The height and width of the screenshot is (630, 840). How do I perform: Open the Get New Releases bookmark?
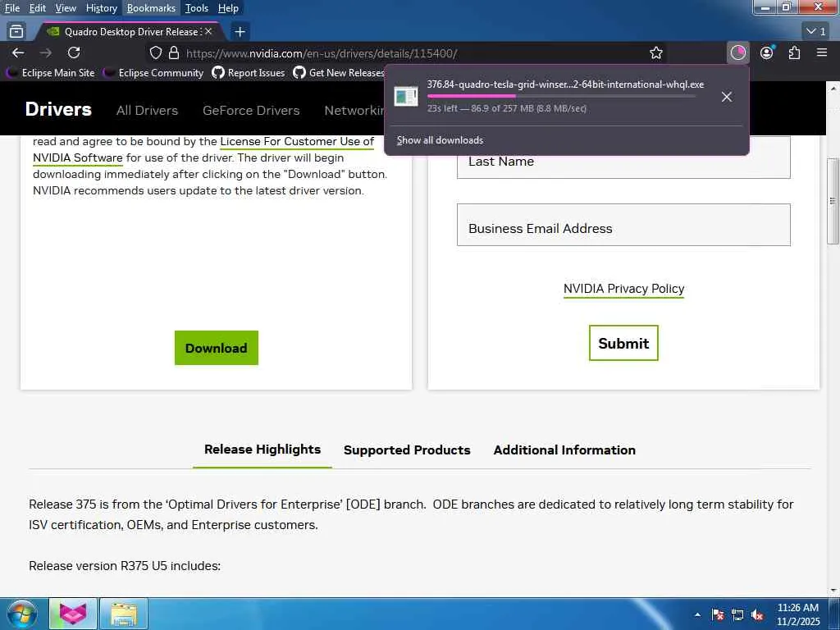[x=339, y=72]
